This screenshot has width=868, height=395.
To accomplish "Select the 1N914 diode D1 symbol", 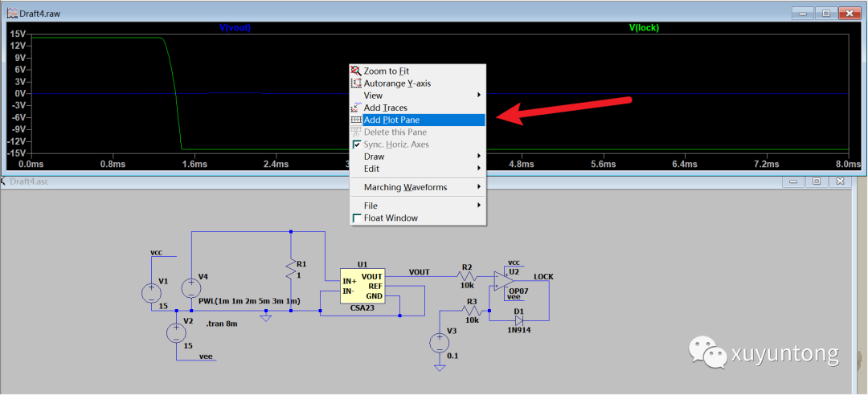I will (x=519, y=320).
